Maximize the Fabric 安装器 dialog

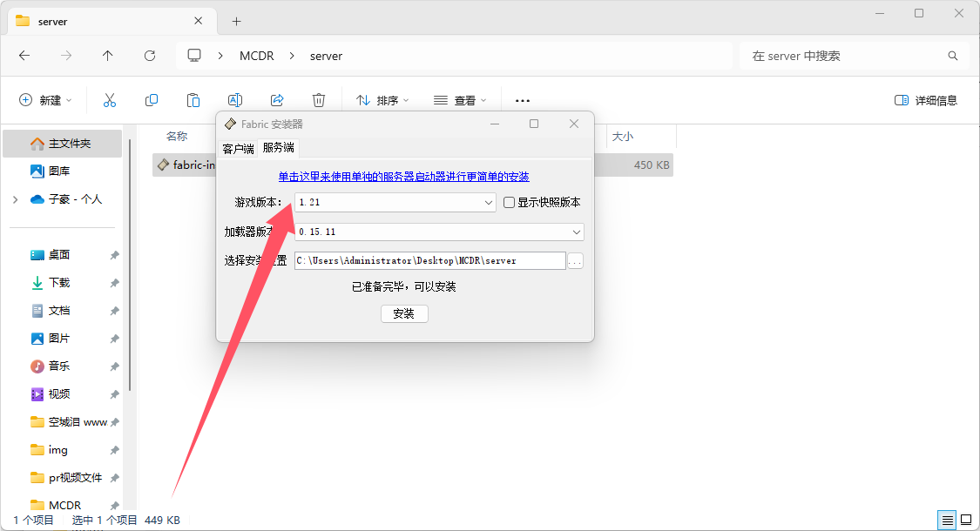click(534, 124)
